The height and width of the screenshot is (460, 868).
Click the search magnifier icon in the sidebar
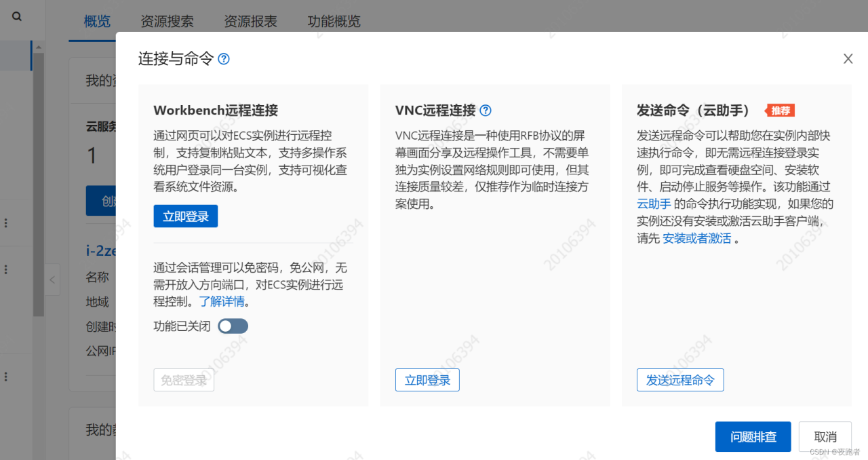coord(17,17)
